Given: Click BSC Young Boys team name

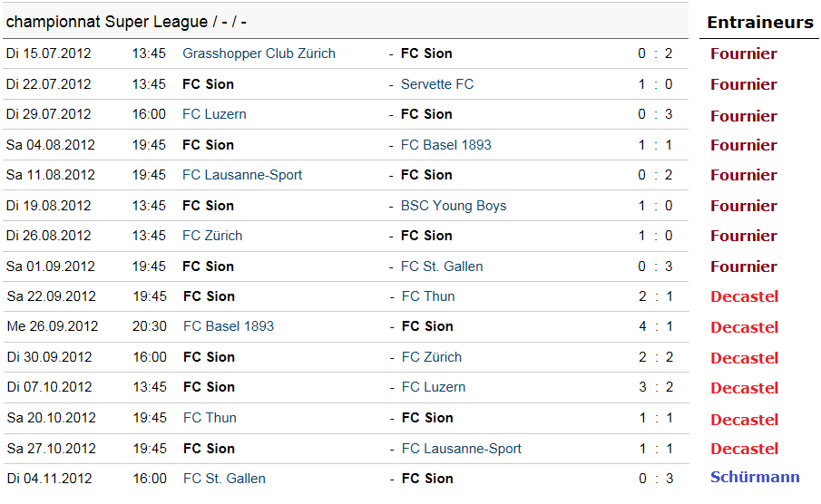Looking at the screenshot, I should 454,206.
